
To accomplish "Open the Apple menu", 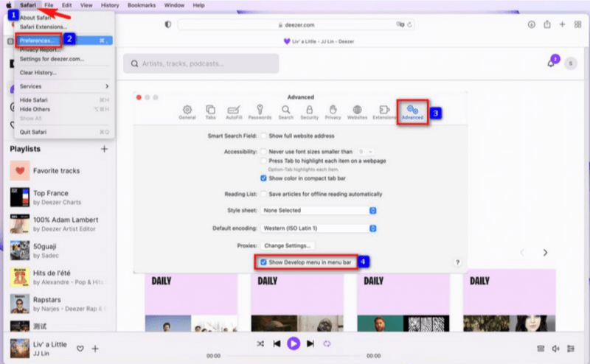I will 9,5.
